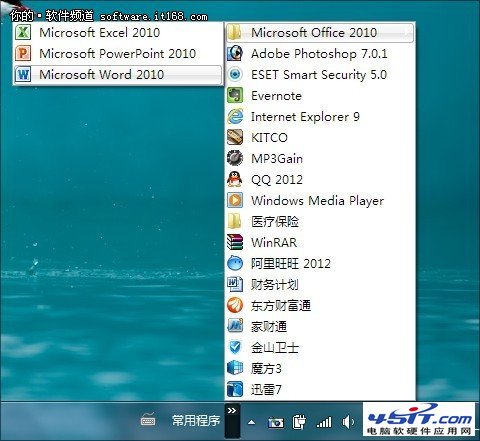Screen dimensions: 480x441
Task: Click the ESET Smart Security icon
Action: 235,74
